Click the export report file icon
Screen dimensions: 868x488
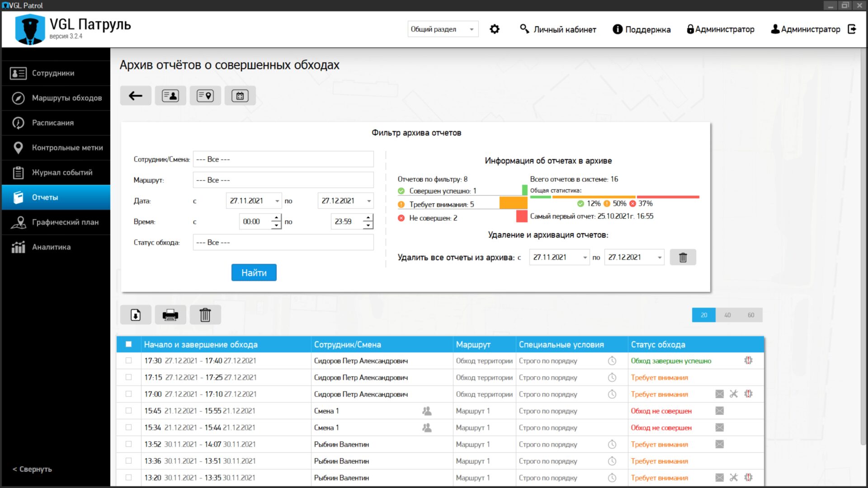pos(136,315)
